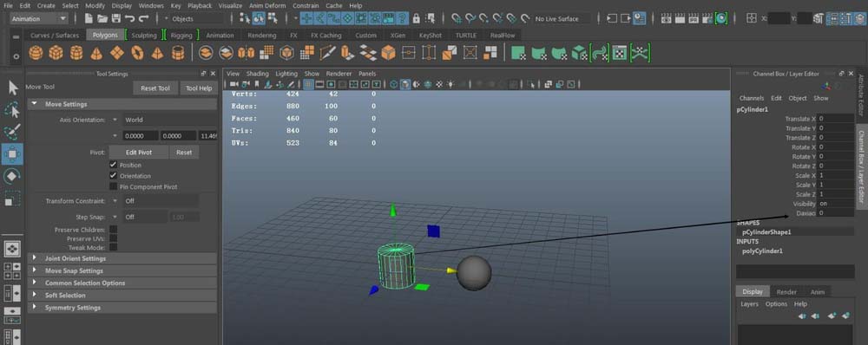This screenshot has width=868, height=345.
Task: Select the Move tool in toolbox
Action: coord(12,154)
